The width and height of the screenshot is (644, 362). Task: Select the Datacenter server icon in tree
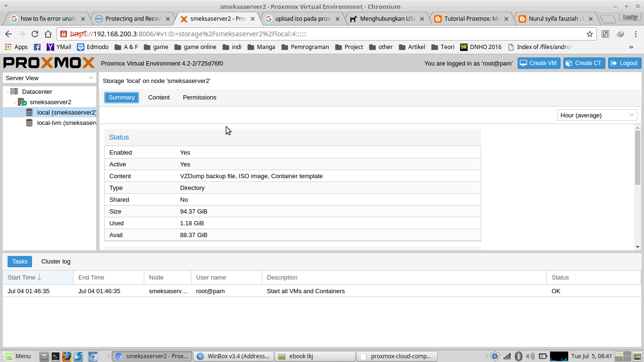pyautogui.click(x=14, y=91)
